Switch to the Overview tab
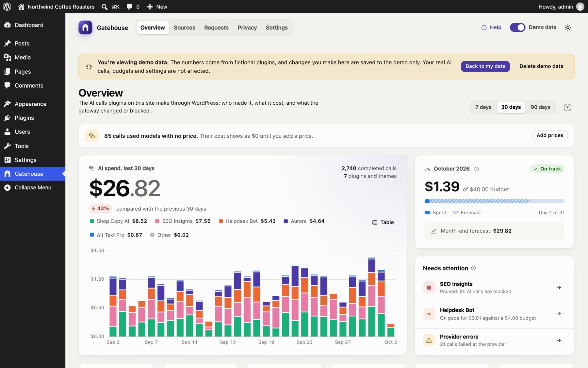Image resolution: width=588 pixels, height=368 pixels. coord(153,27)
